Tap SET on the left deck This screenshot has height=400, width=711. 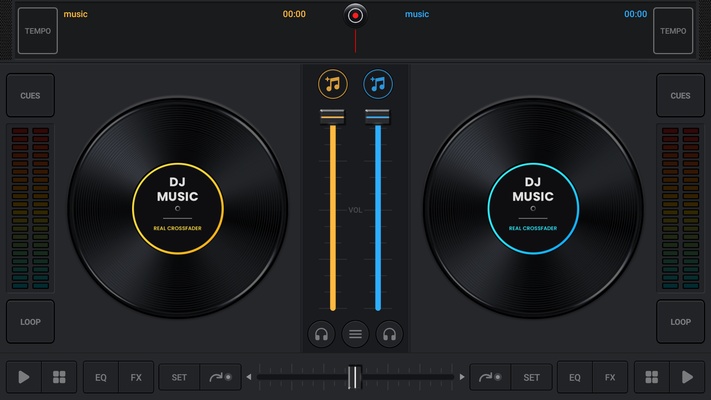[x=179, y=377]
